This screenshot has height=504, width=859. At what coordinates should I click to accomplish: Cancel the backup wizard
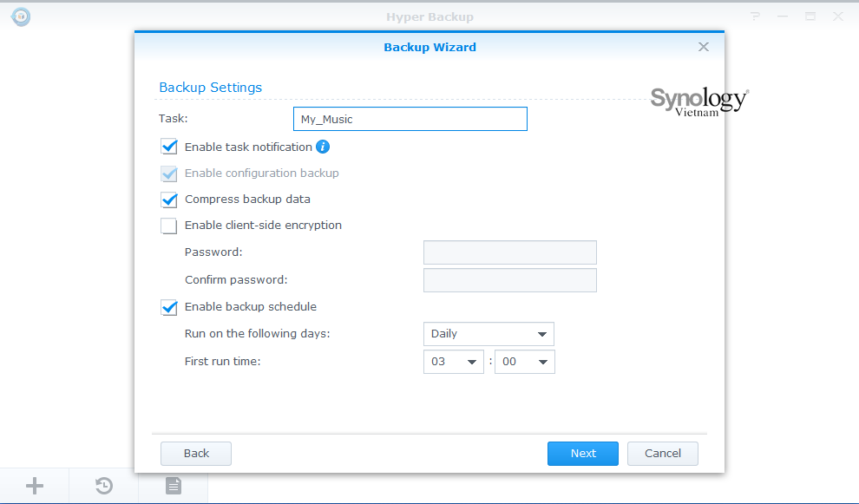(x=662, y=453)
